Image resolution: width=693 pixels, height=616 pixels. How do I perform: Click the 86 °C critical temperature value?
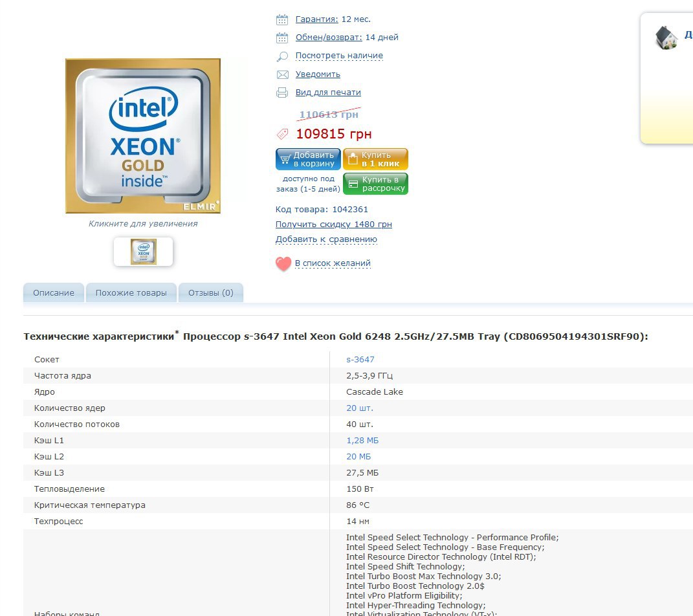pyautogui.click(x=358, y=505)
